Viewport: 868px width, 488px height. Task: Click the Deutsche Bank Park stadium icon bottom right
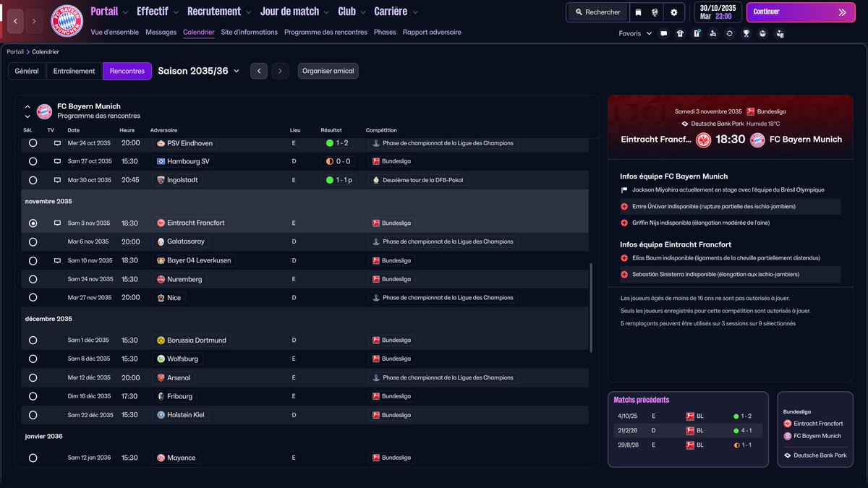788,455
